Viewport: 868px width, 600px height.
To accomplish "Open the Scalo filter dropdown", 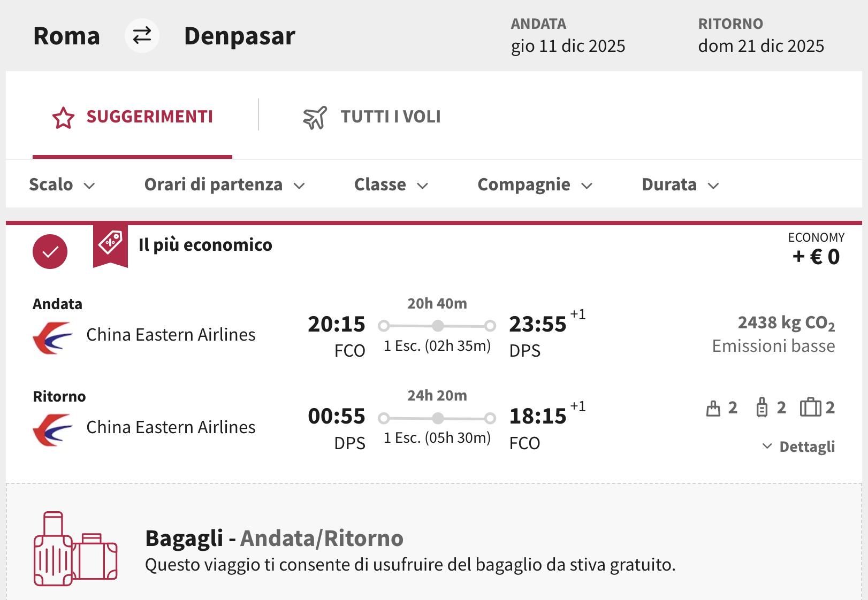I will pos(62,184).
